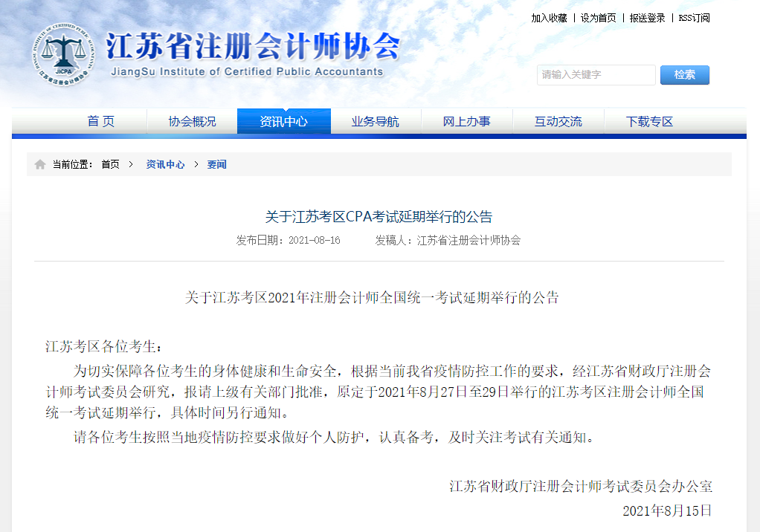Screen dimensions: 760x532
Task: Navigate to 网上办事 section
Action: [x=466, y=121]
